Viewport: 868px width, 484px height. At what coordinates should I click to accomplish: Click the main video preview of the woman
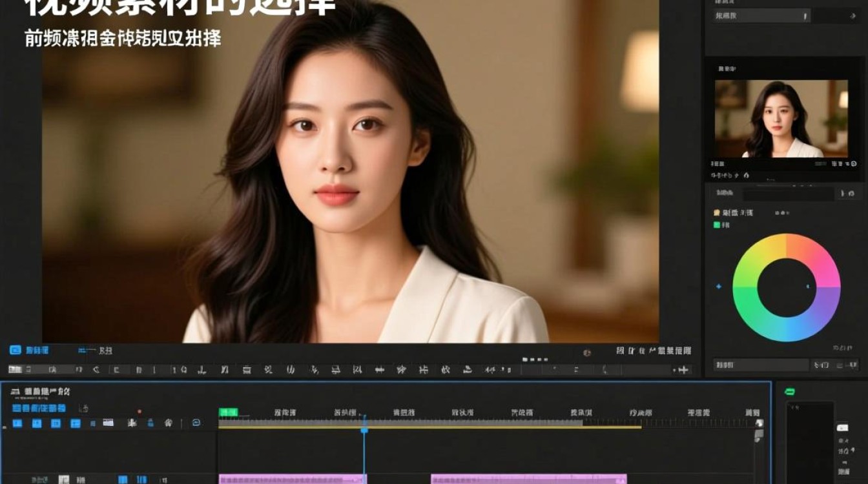coord(351,171)
